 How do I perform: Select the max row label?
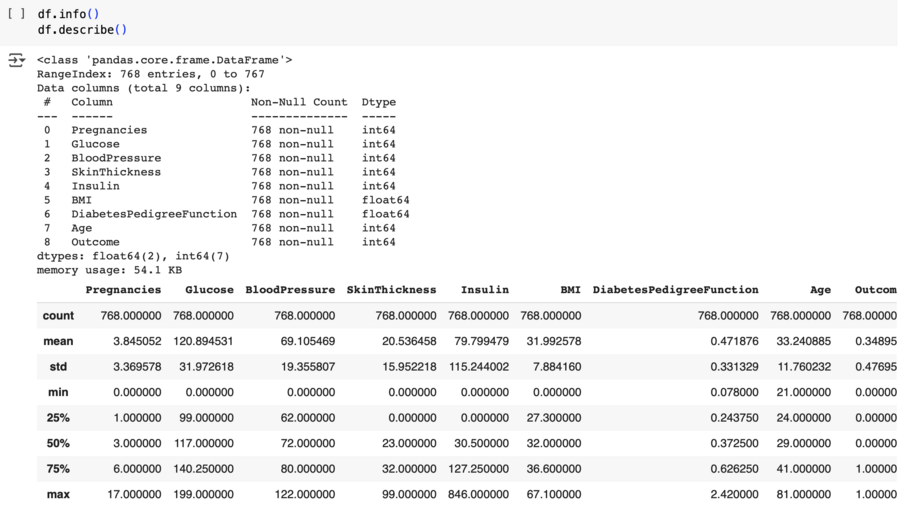(x=58, y=494)
